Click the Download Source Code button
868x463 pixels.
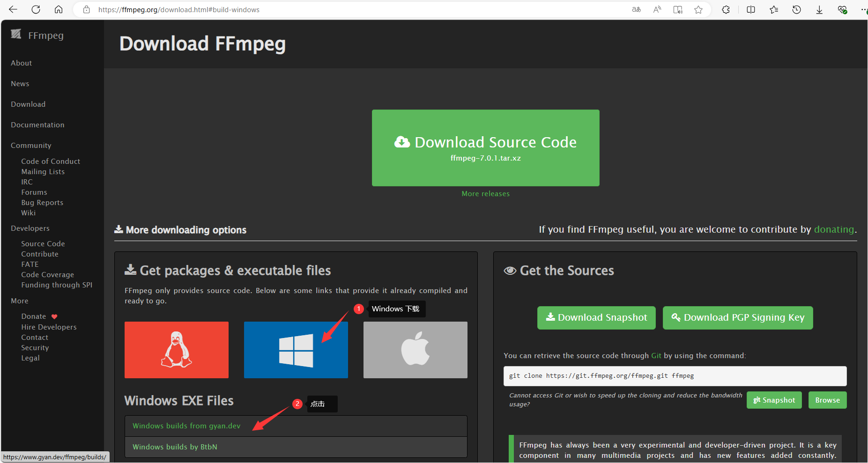pyautogui.click(x=486, y=148)
